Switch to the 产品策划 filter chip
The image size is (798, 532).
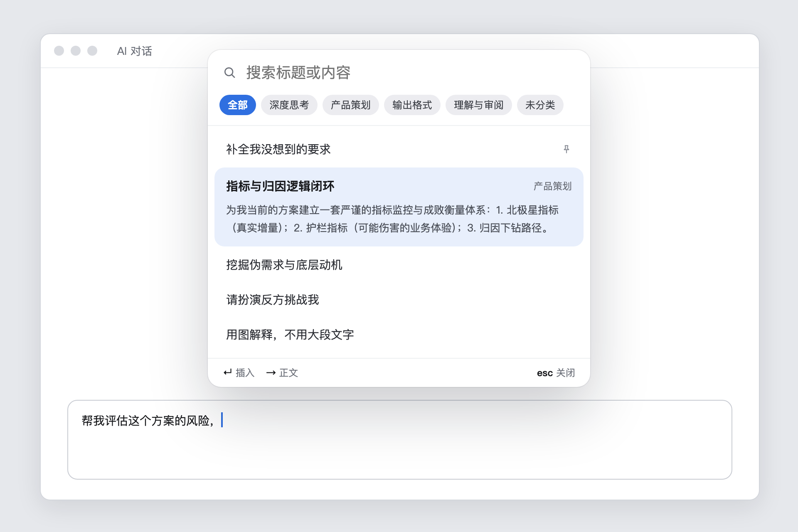coord(350,105)
